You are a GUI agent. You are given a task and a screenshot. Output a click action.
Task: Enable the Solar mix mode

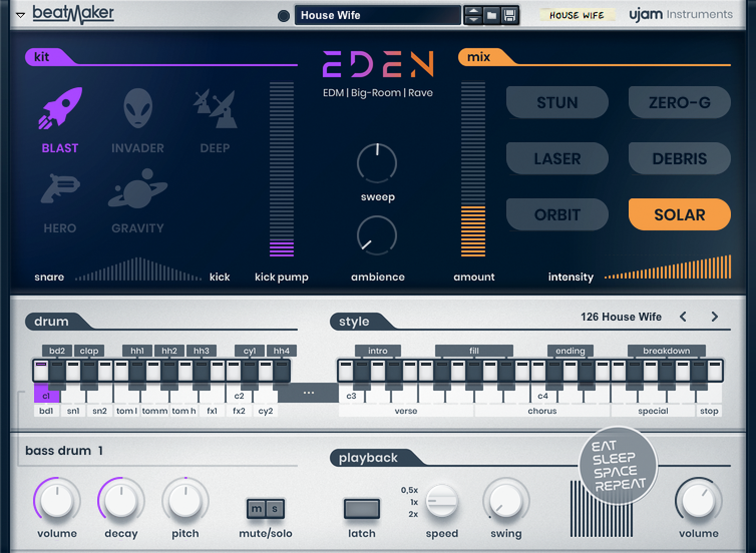point(679,214)
